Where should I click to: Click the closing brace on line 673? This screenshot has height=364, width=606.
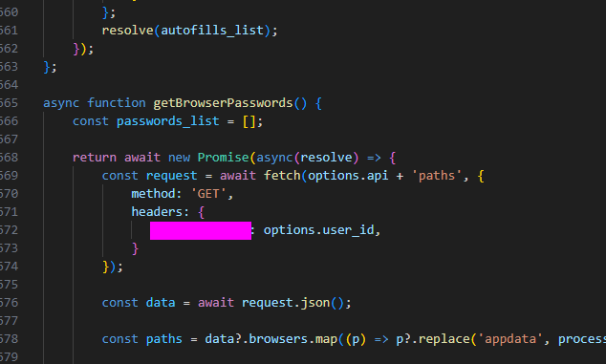click(135, 248)
